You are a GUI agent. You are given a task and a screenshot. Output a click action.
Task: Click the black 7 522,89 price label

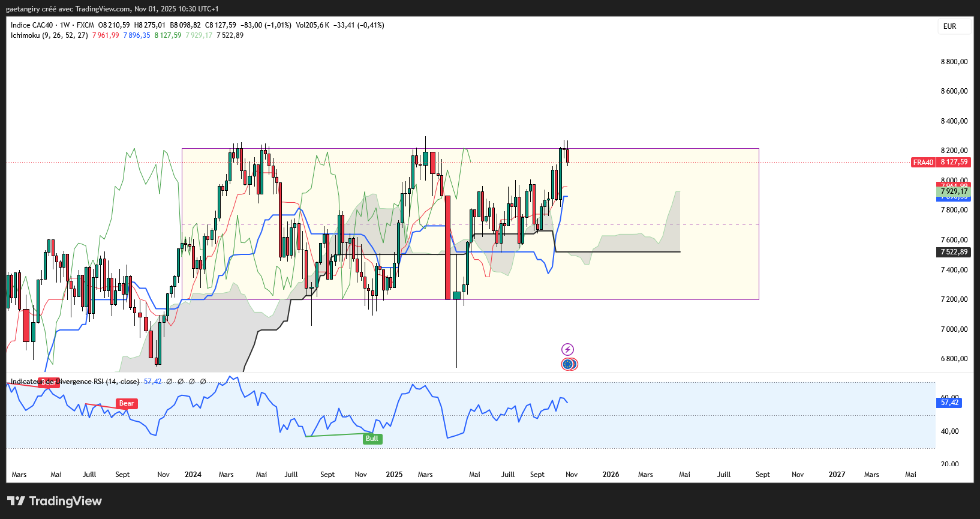point(954,252)
